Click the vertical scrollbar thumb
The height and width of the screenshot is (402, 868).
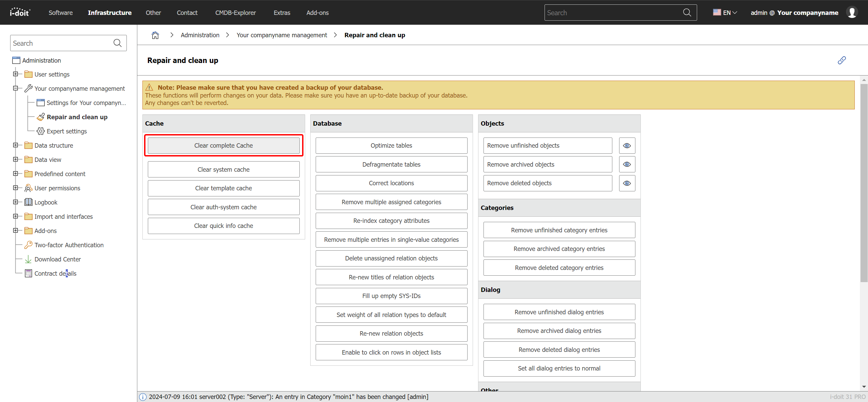click(x=864, y=183)
